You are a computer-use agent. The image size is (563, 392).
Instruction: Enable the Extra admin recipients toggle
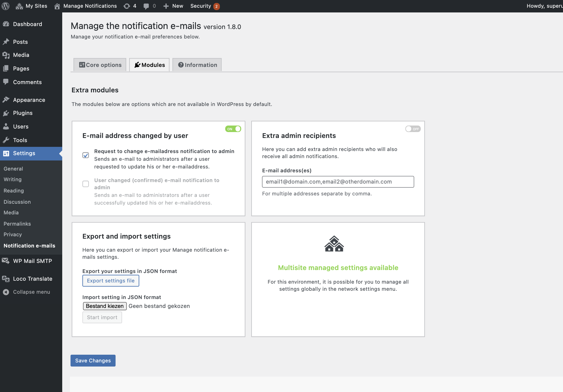point(413,129)
